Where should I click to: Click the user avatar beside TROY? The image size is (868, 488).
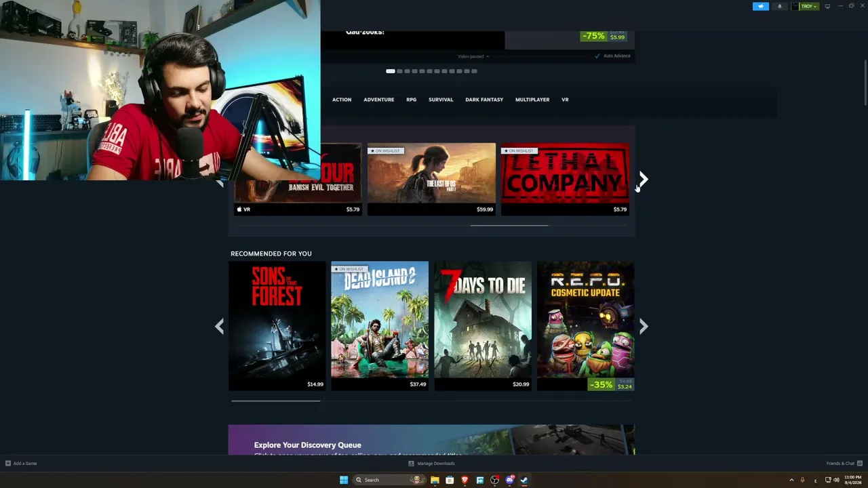click(795, 6)
